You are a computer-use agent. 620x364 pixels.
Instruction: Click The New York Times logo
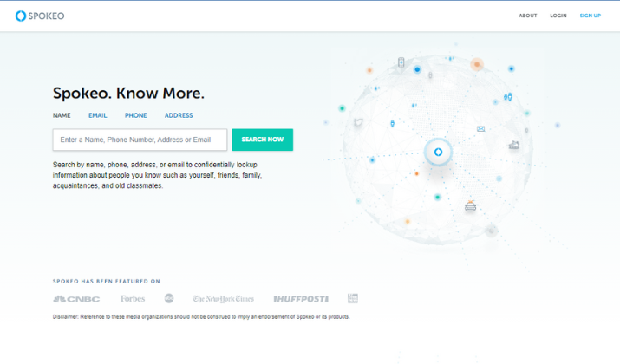224,299
